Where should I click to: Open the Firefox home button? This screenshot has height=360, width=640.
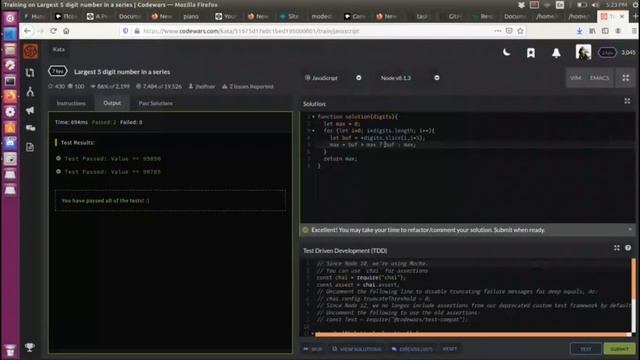pyautogui.click(x=66, y=31)
